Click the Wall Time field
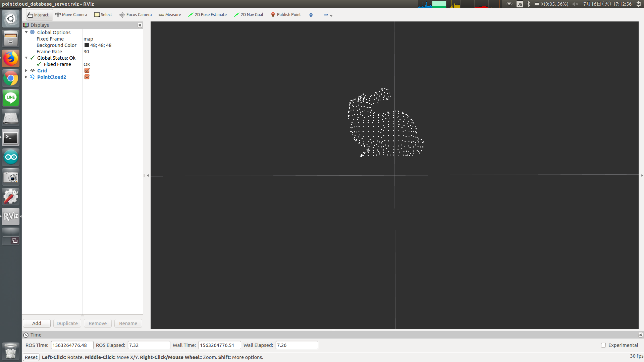This screenshot has height=362, width=644. [220, 345]
